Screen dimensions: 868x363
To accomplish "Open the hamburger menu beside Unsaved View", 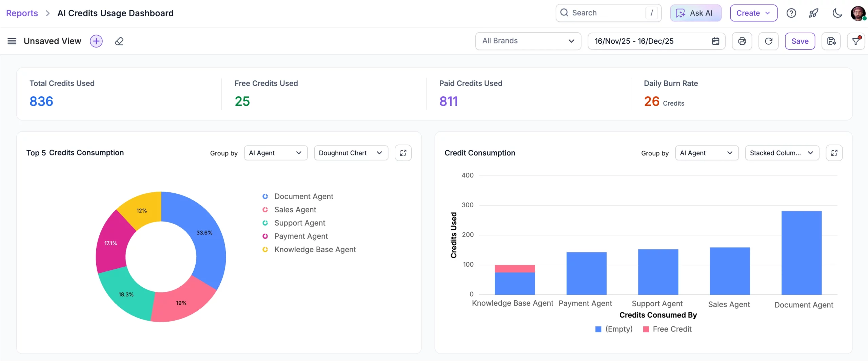I will pyautogui.click(x=12, y=41).
